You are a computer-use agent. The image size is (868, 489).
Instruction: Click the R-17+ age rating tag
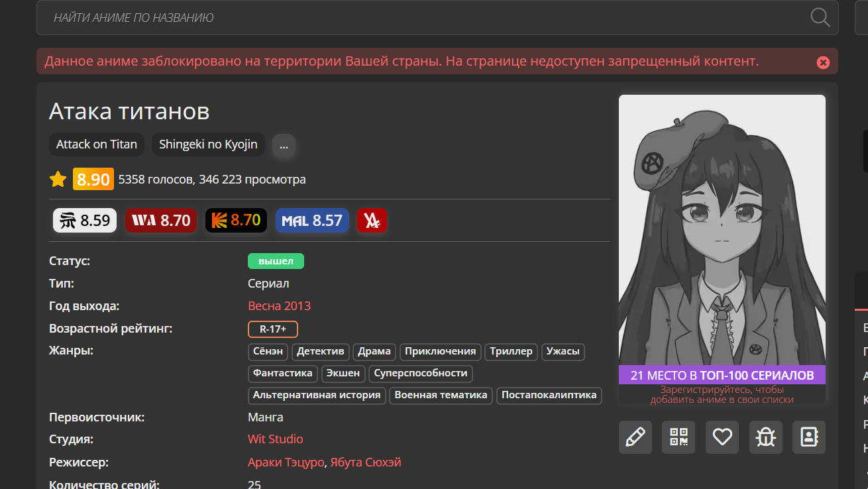273,329
